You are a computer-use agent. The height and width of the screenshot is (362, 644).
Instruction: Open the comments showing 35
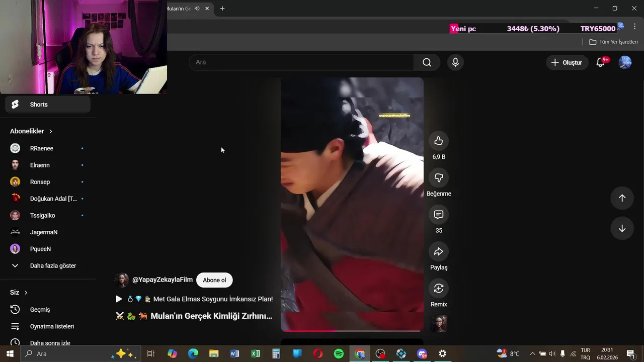coord(439,215)
